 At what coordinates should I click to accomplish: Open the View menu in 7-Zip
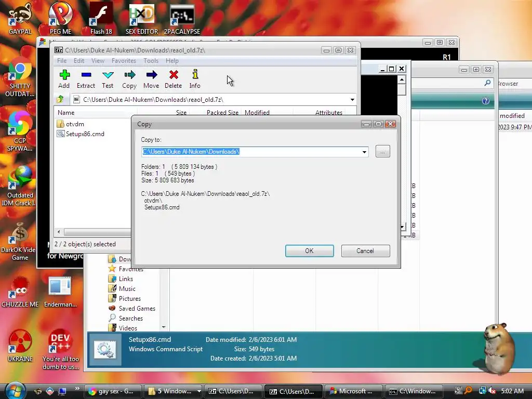click(x=98, y=61)
